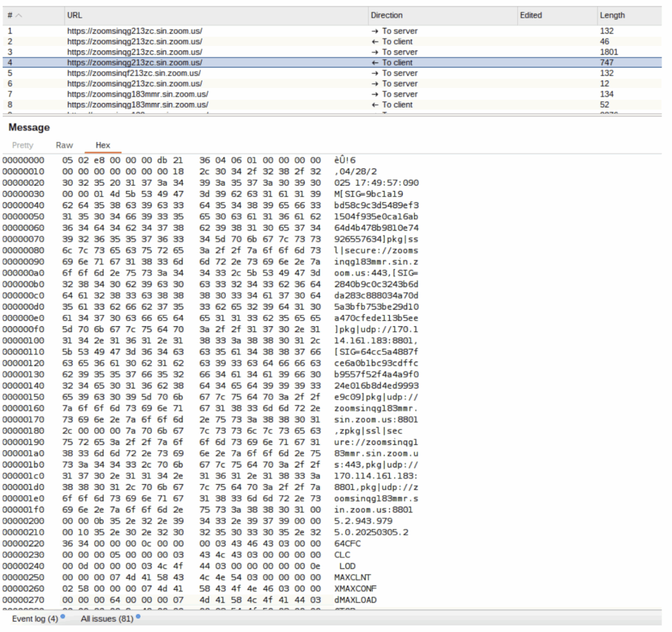This screenshot has height=632, width=672.
Task: Click the To server arrow in row 3
Action: (375, 52)
